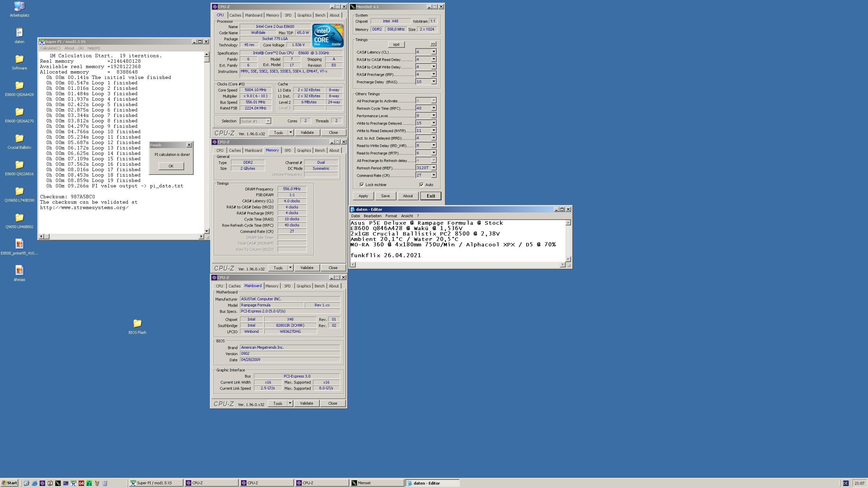Screen dimensions: 868x488
Task: Switch to Memset taskbar button
Action: [x=377, y=483]
